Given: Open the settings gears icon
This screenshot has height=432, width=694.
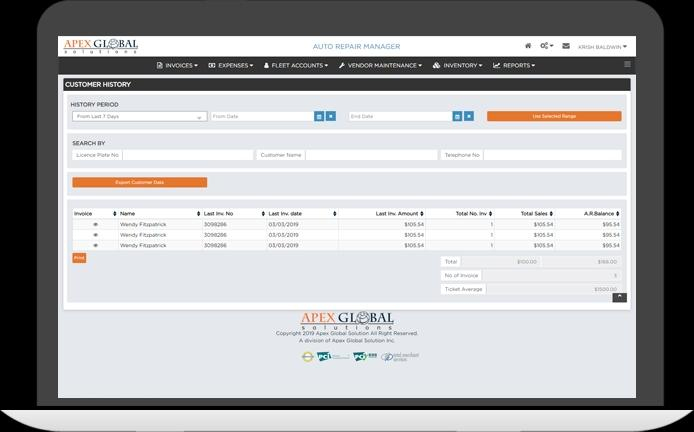Looking at the screenshot, I should coord(546,46).
